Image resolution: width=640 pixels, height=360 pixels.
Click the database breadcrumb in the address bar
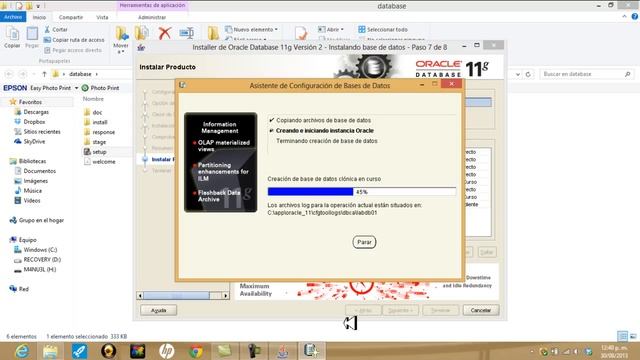(x=80, y=74)
